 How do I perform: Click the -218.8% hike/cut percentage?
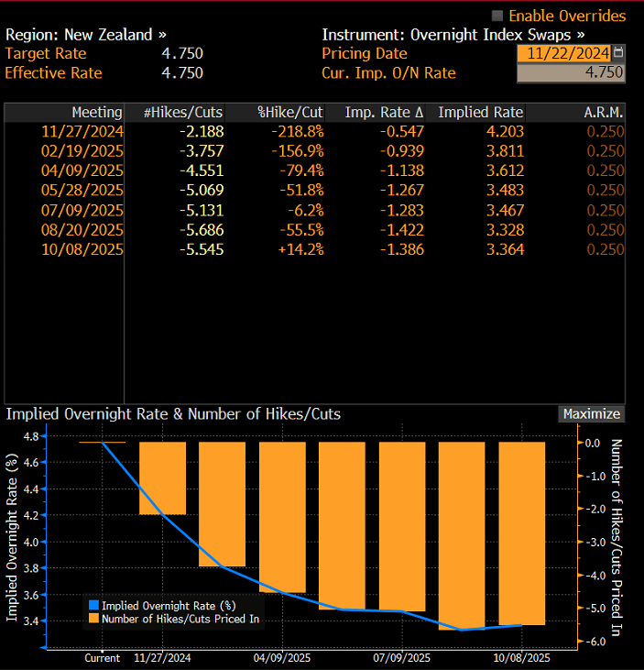point(298,131)
